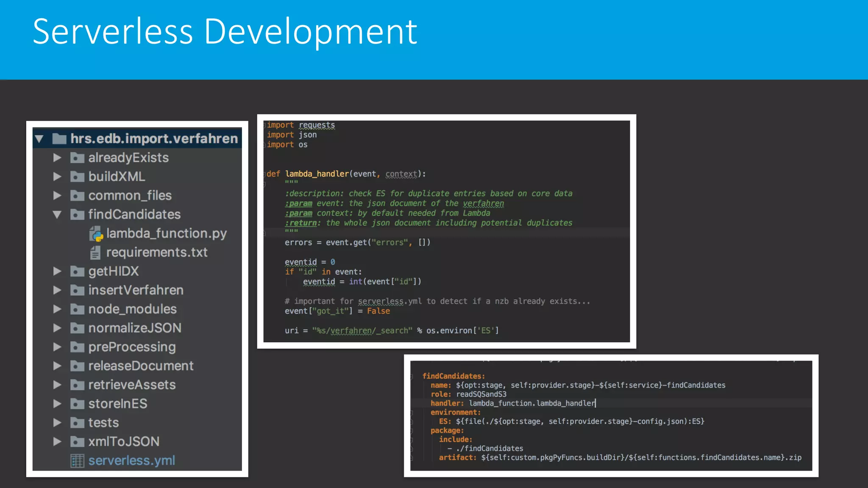The image size is (868, 488).
Task: Click the Python icon of lambda_function.py
Action: pyautogui.click(x=96, y=234)
